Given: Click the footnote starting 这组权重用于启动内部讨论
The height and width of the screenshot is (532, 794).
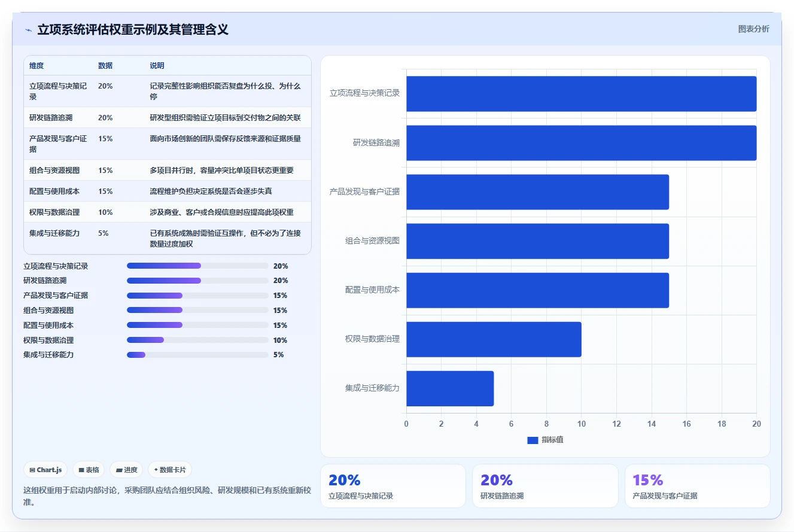Looking at the screenshot, I should [x=168, y=496].
